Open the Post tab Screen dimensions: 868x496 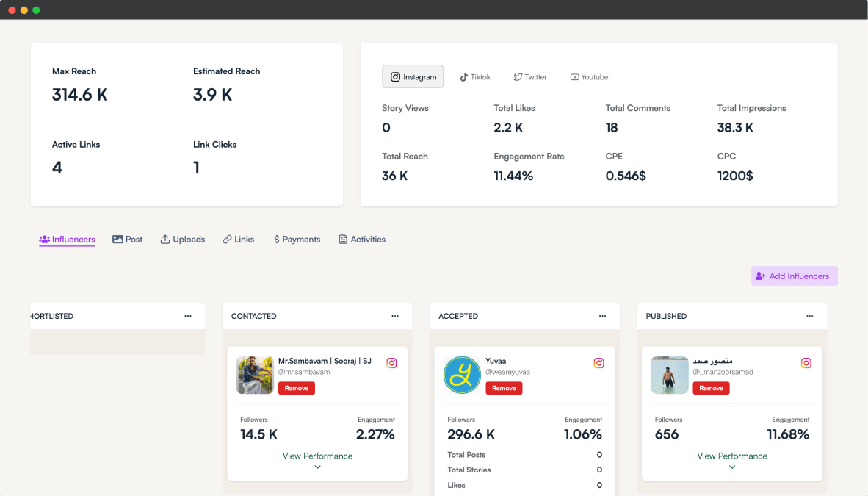[x=127, y=240]
